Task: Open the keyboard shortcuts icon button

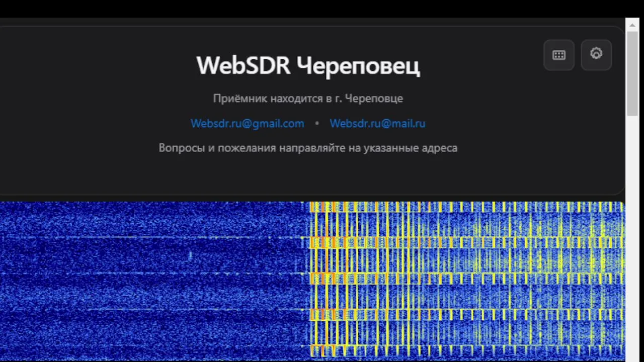Action: coord(559,55)
